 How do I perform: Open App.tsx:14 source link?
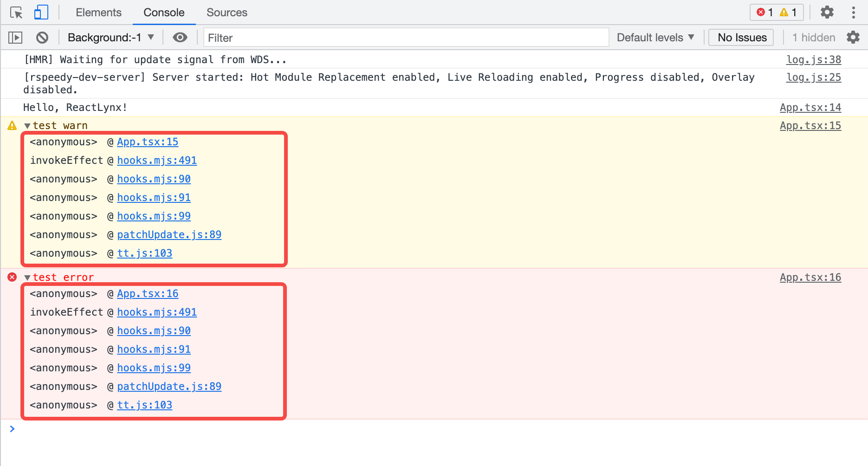[810, 107]
